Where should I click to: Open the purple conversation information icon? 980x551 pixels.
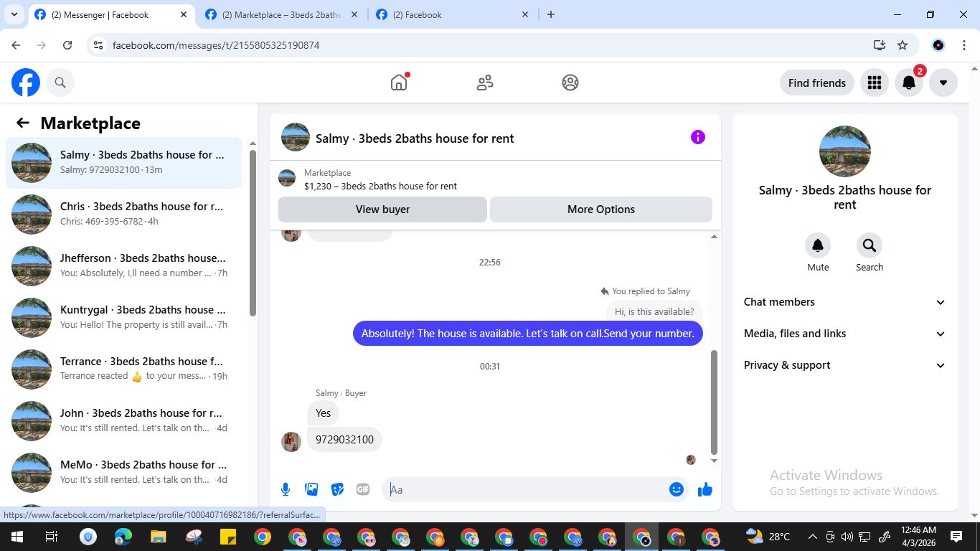pyautogui.click(x=698, y=137)
